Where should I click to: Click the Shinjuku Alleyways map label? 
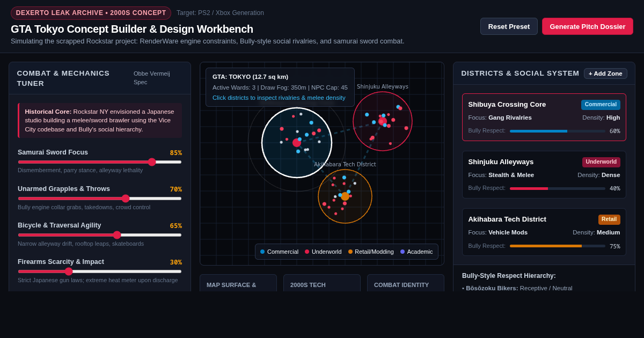pyautogui.click(x=383, y=86)
